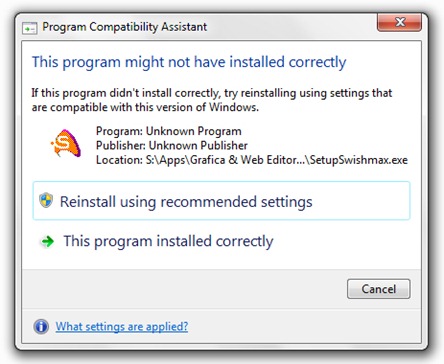Click the empty title bar area right of title
Screen dimensions: 444x364
pos(292,27)
